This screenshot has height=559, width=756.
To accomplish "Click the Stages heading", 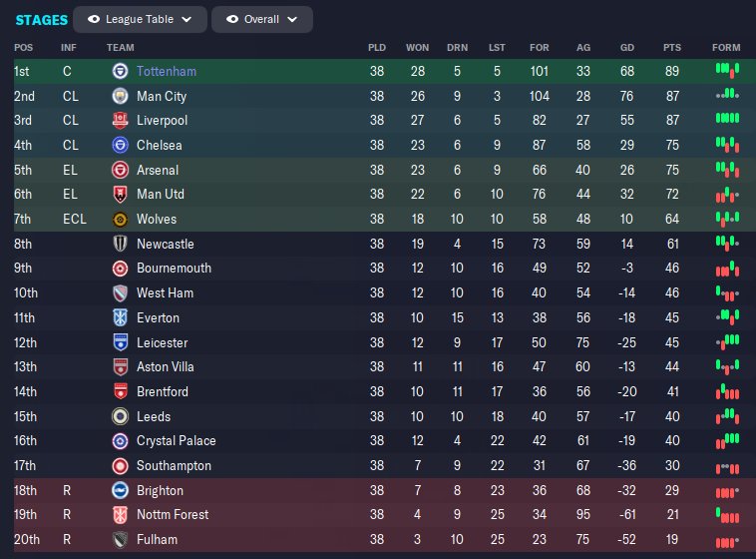I will pos(41,19).
